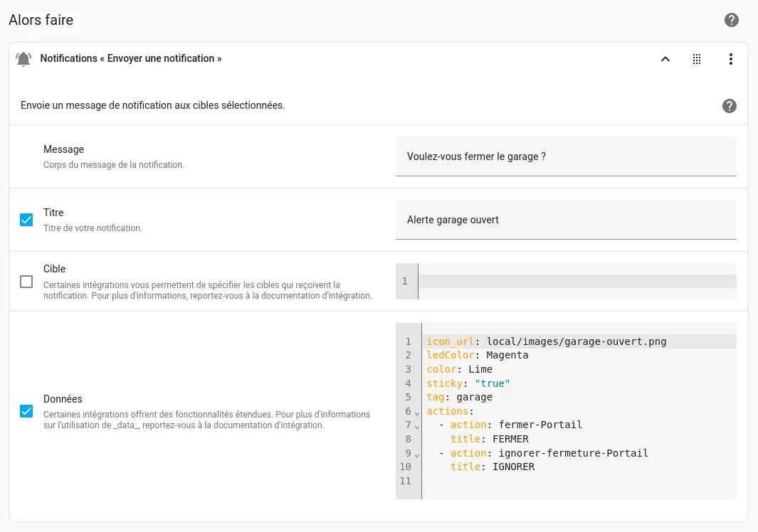
Task: Uncheck the Données checkbox
Action: (26, 411)
